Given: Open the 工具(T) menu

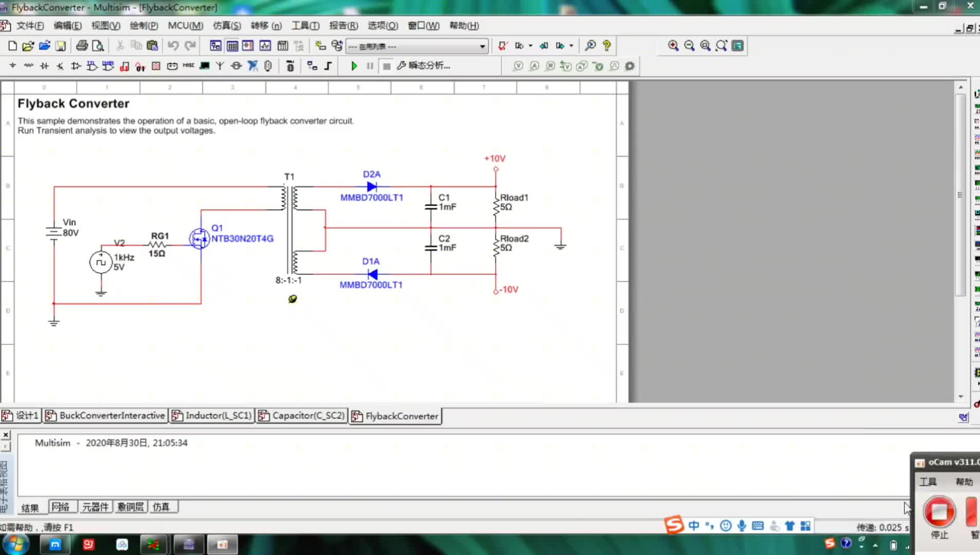Looking at the screenshot, I should 305,26.
